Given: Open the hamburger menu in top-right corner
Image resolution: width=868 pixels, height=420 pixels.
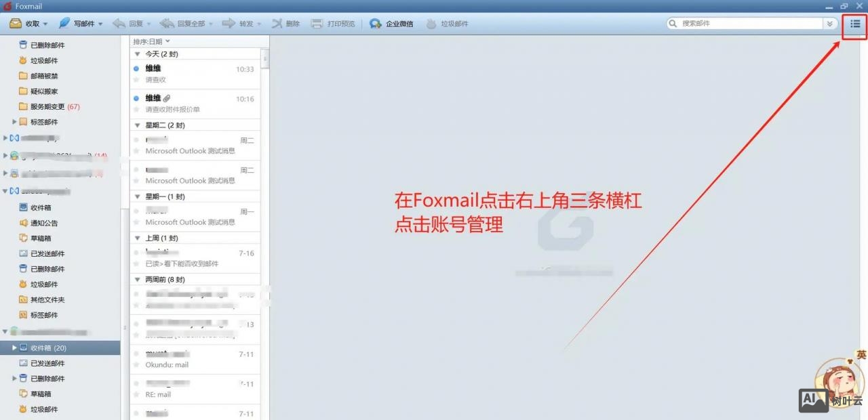Looking at the screenshot, I should coord(854,23).
